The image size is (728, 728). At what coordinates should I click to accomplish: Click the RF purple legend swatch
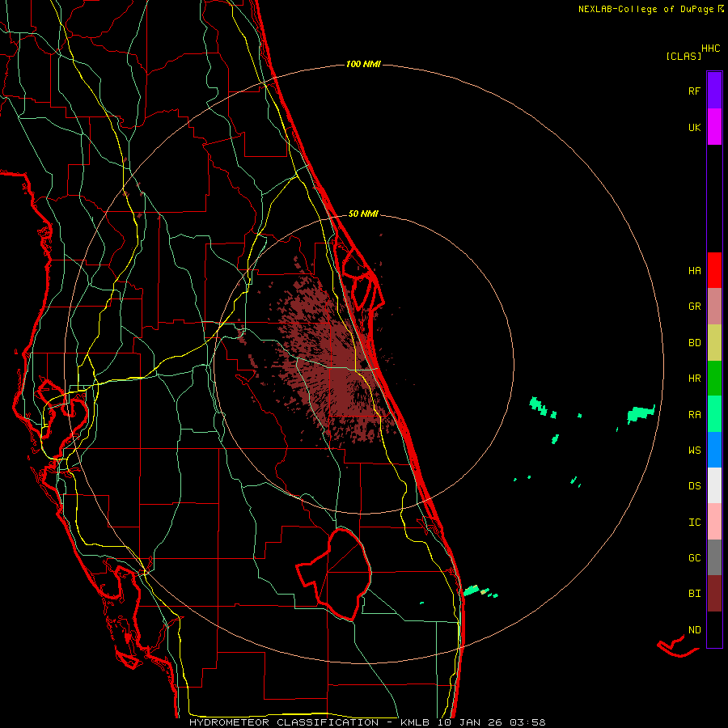coord(714,91)
